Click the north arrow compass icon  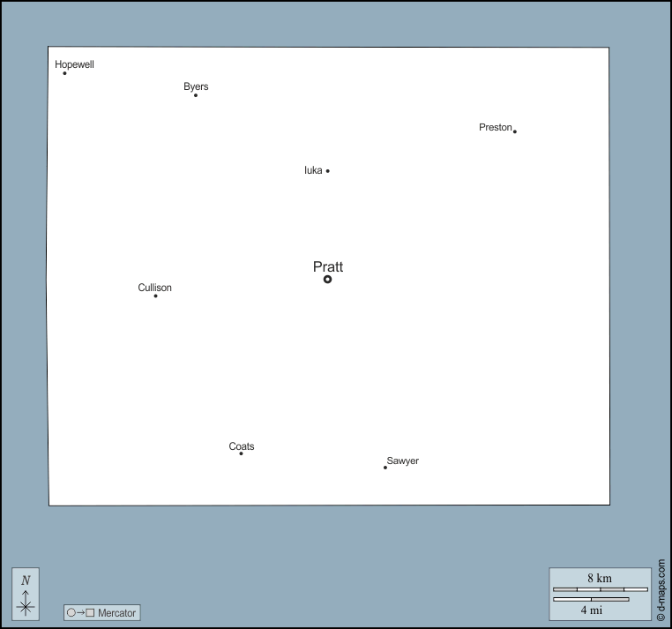(x=26, y=593)
